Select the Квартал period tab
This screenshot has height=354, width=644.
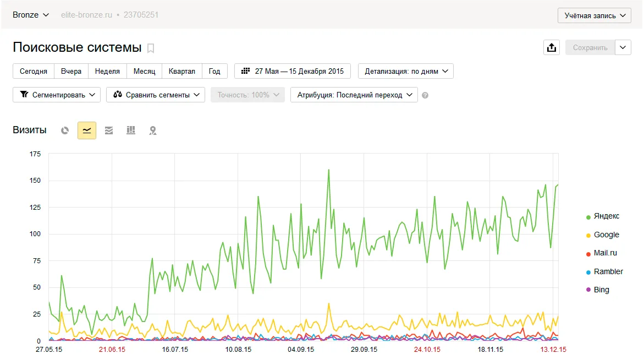[181, 72]
